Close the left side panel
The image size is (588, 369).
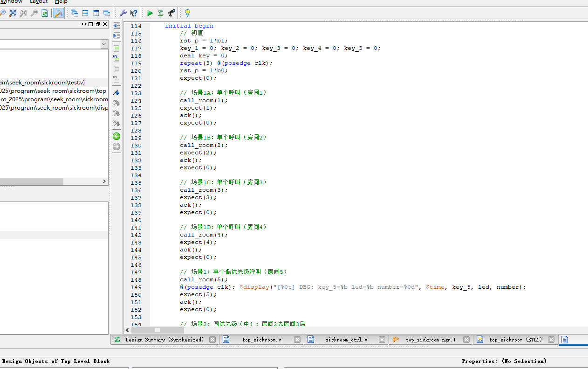pyautogui.click(x=105, y=24)
